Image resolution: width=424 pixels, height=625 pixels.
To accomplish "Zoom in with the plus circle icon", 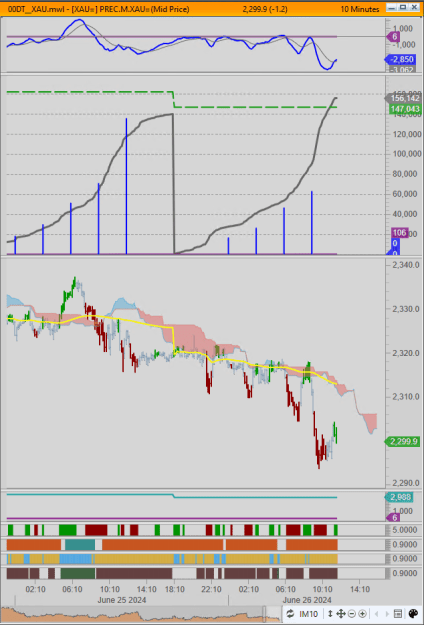I will tap(362, 613).
